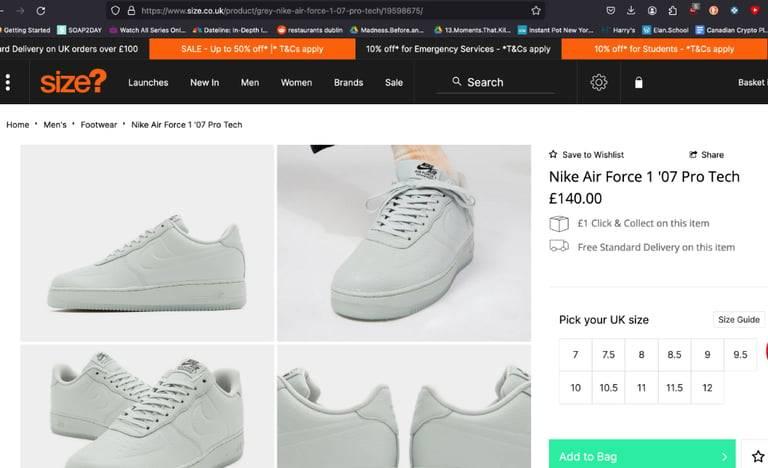Open the restaurants dublin bookmark
Viewport: 768px width, 468px height.
click(310, 30)
